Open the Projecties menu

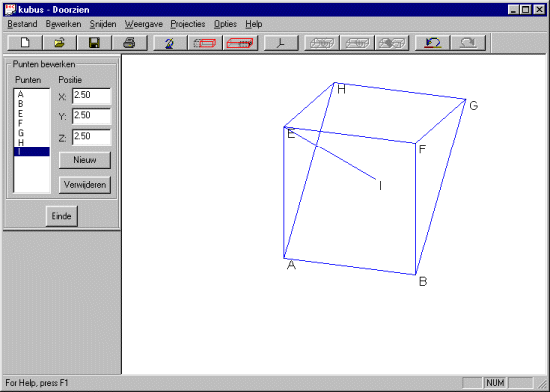(188, 24)
